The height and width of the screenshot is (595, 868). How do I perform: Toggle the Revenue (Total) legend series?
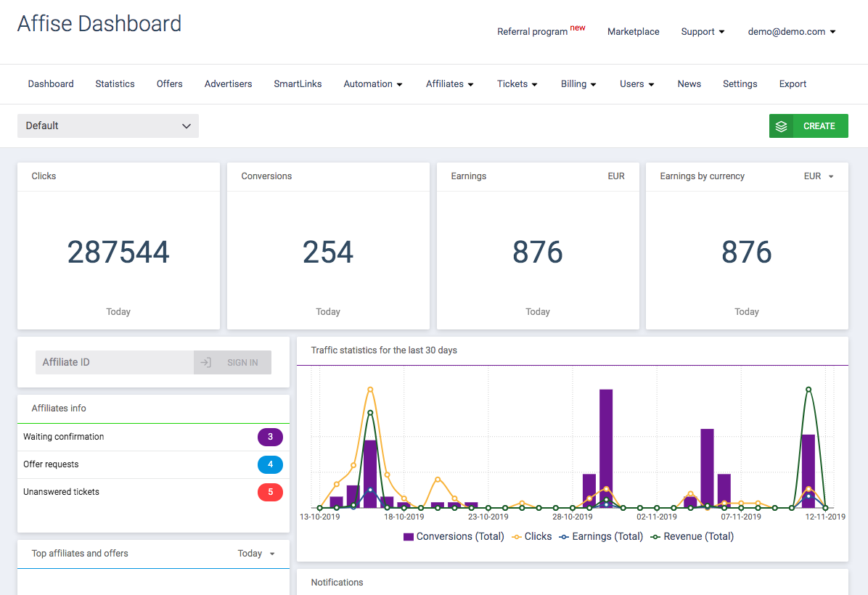pos(692,536)
